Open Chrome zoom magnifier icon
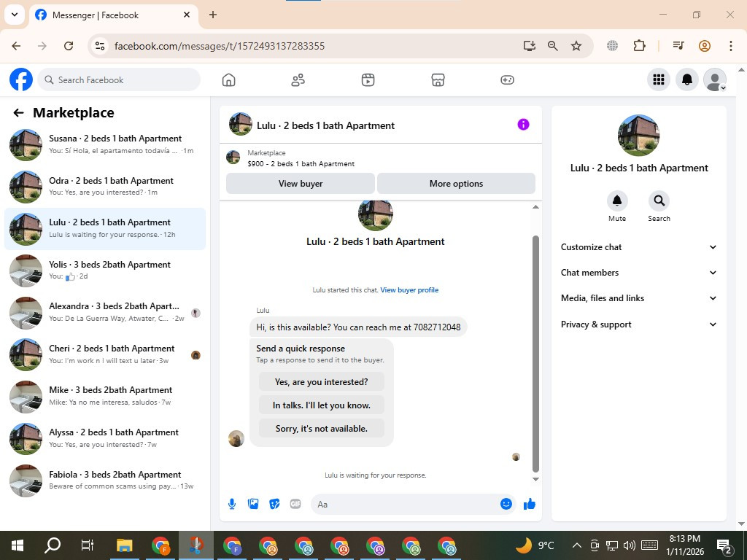This screenshot has width=747, height=560. [553, 46]
